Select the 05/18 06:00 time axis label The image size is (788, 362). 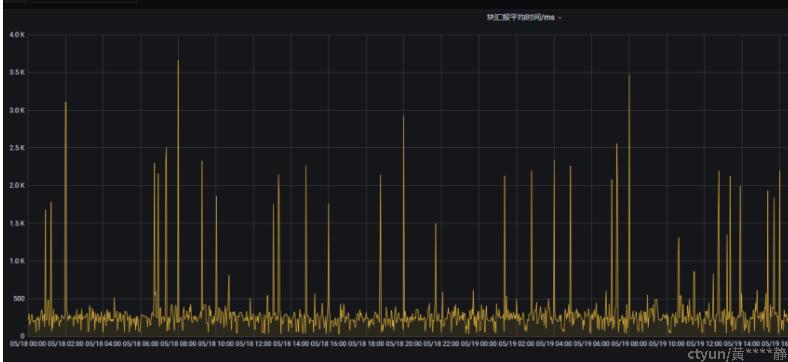pyautogui.click(x=141, y=344)
